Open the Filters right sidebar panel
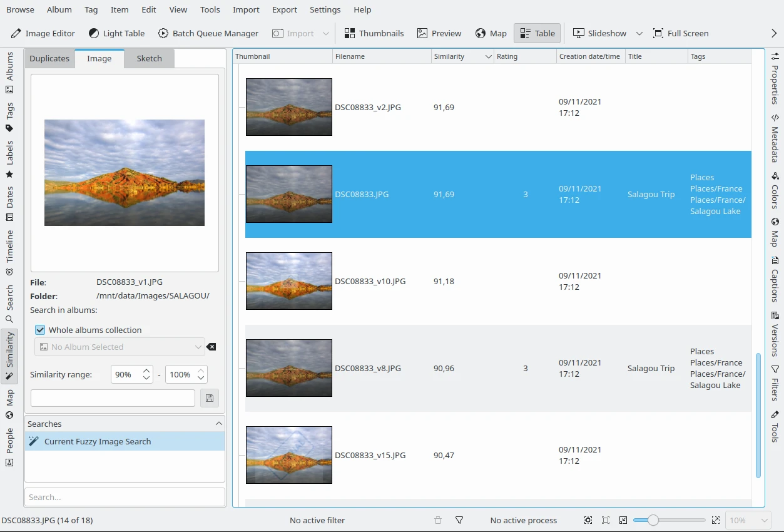Image resolution: width=784 pixels, height=532 pixels. click(x=775, y=383)
